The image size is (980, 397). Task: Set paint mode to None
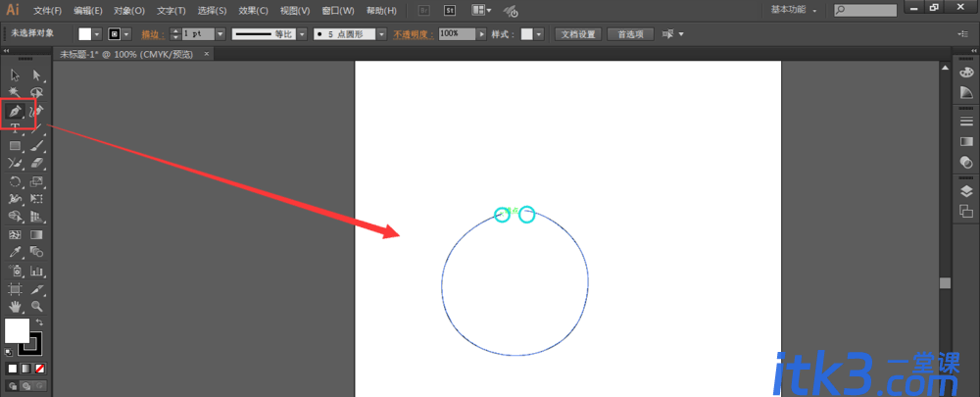[x=40, y=369]
